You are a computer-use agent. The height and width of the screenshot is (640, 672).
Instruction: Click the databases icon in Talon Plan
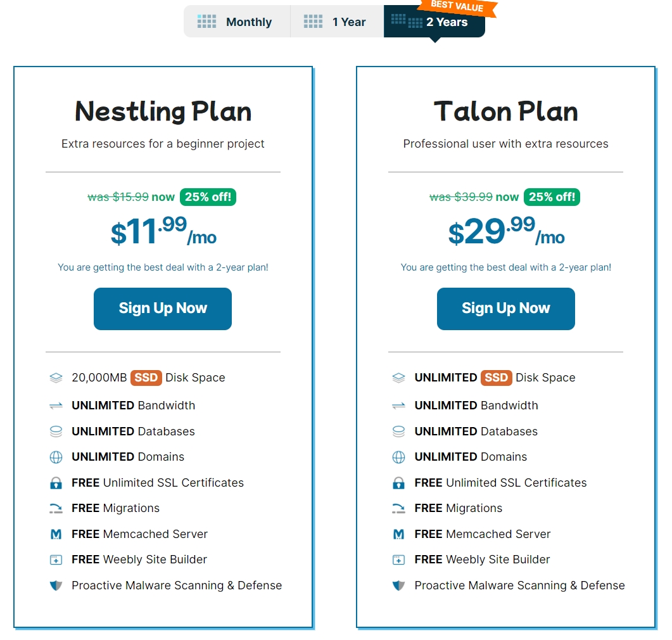point(398,432)
